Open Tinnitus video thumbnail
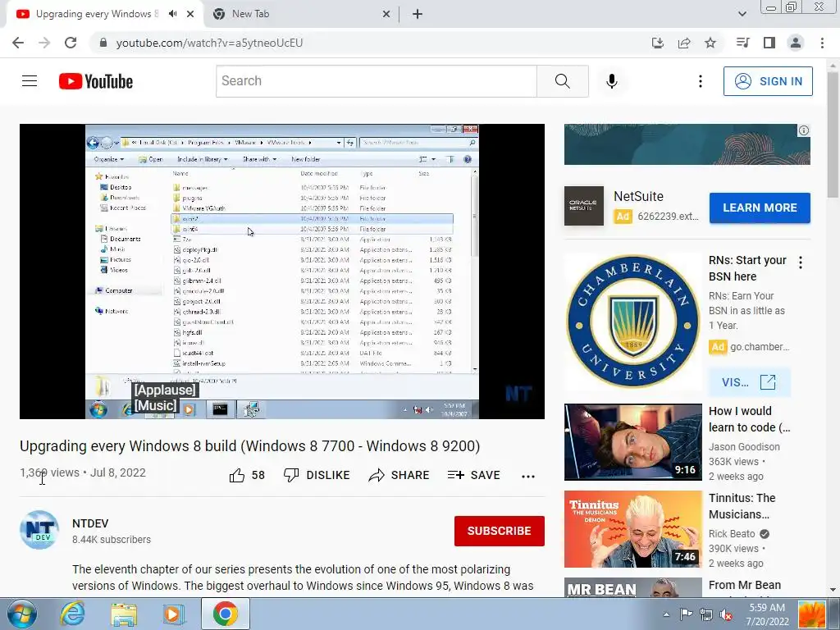The width and height of the screenshot is (840, 630). click(x=632, y=529)
